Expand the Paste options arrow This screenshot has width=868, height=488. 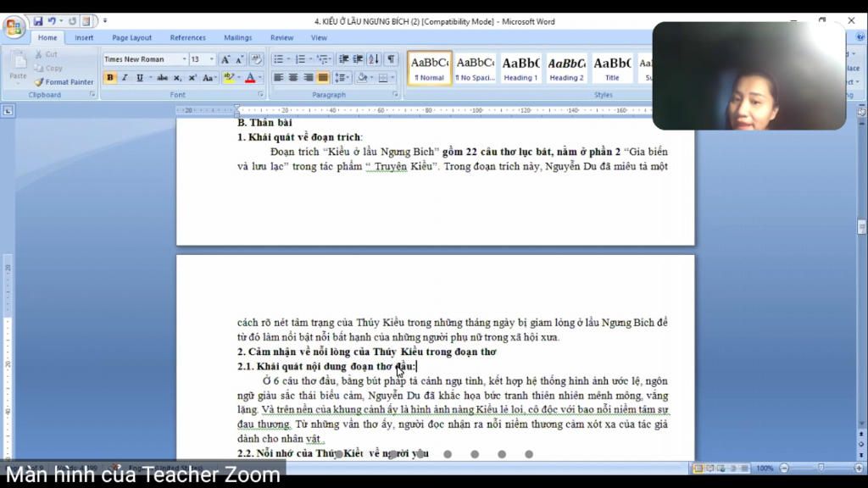[19, 84]
